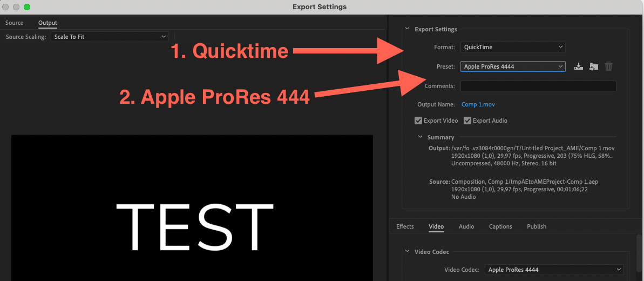Open the Format QuickTime dropdown
This screenshot has height=281, width=644.
[x=513, y=47]
